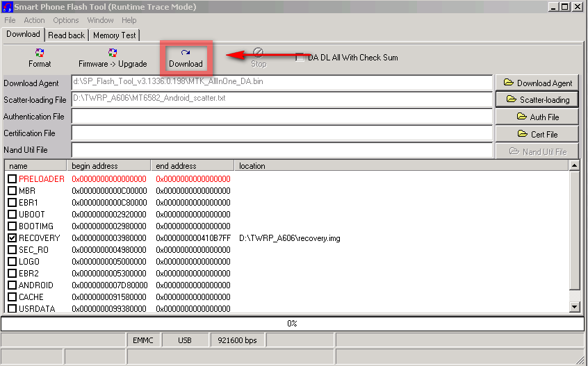The width and height of the screenshot is (588, 366).
Task: Click the Scatter-loading File path field
Action: pyautogui.click(x=281, y=99)
